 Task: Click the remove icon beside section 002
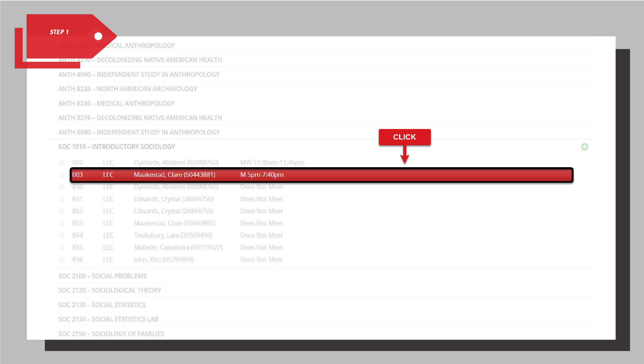[62, 163]
